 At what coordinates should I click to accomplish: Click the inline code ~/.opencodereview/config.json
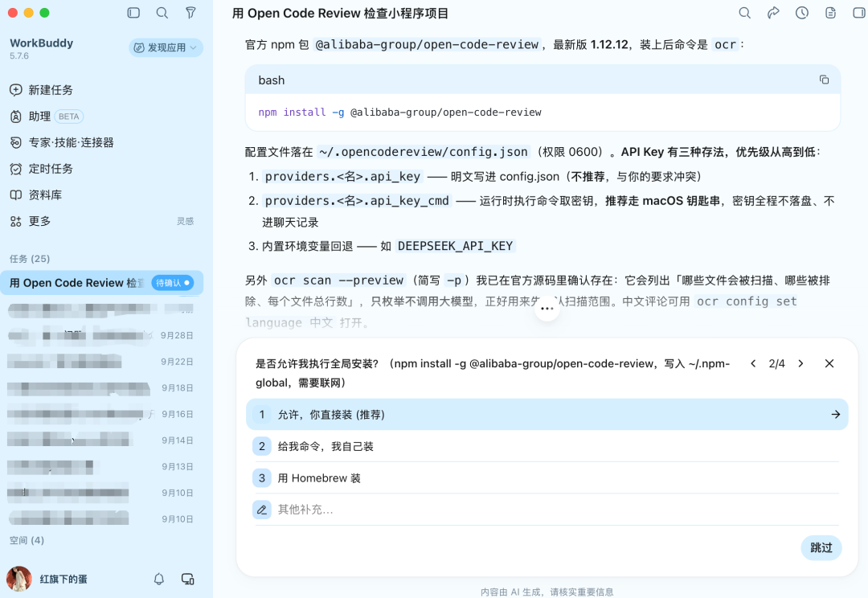point(424,152)
